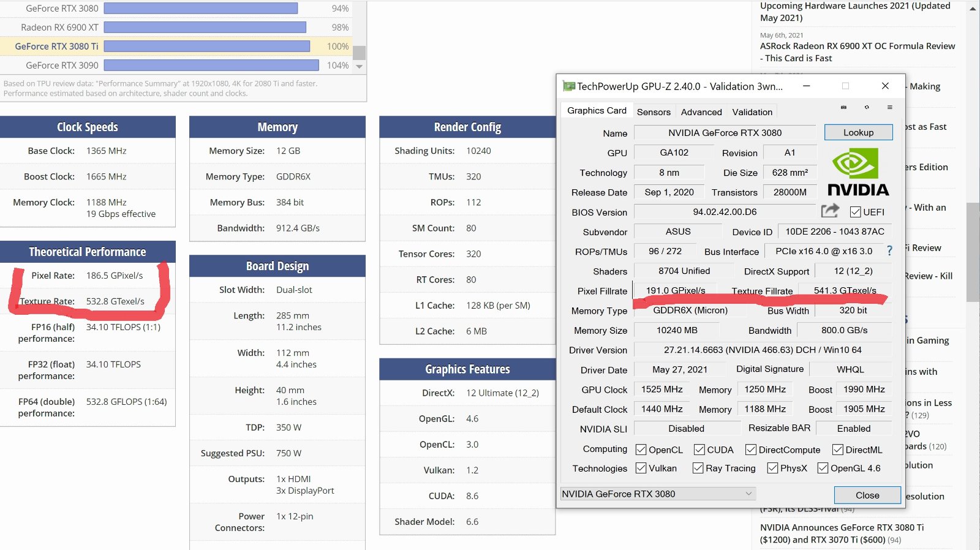Switch to the Validation tab
The width and height of the screenshot is (980, 550).
click(x=752, y=112)
